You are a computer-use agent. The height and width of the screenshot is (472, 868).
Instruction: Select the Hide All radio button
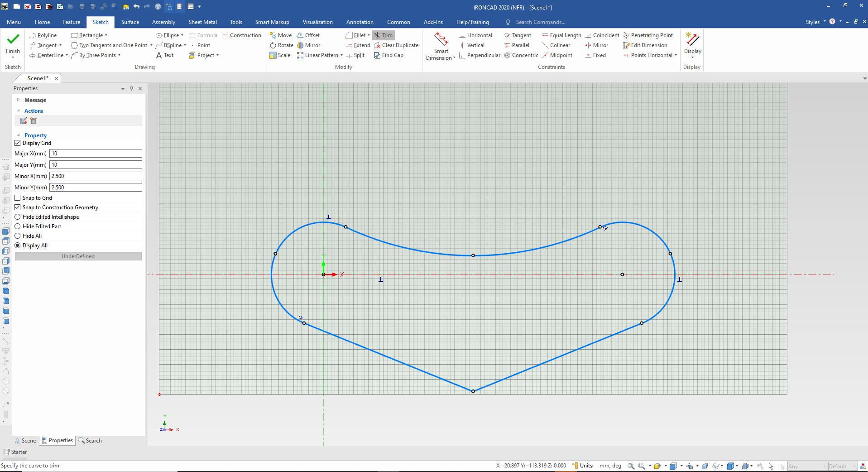pyautogui.click(x=18, y=236)
